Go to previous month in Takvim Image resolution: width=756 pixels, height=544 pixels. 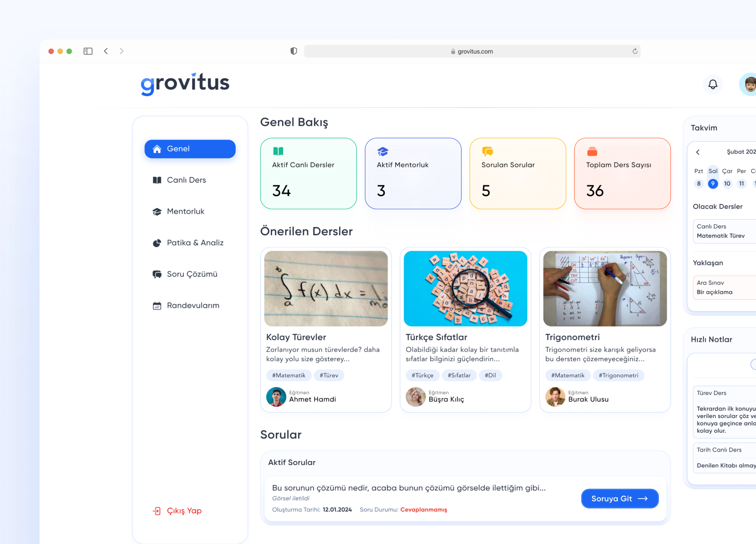(x=698, y=152)
